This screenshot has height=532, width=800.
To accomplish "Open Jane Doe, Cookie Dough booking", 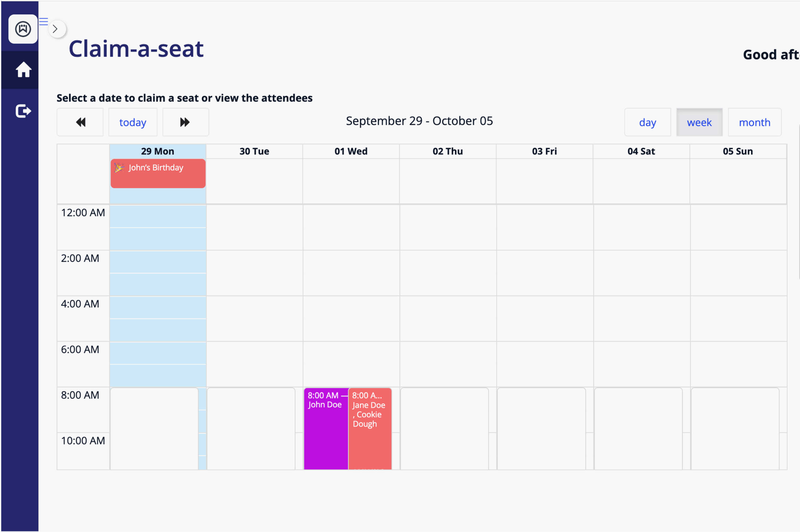I will pos(370,428).
